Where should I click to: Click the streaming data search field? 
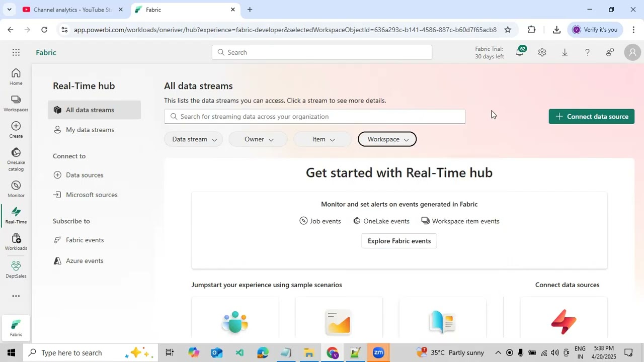point(314,117)
